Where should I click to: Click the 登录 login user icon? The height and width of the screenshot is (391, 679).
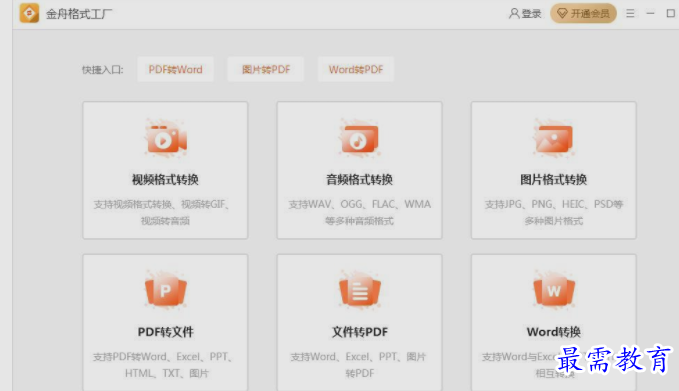[514, 13]
